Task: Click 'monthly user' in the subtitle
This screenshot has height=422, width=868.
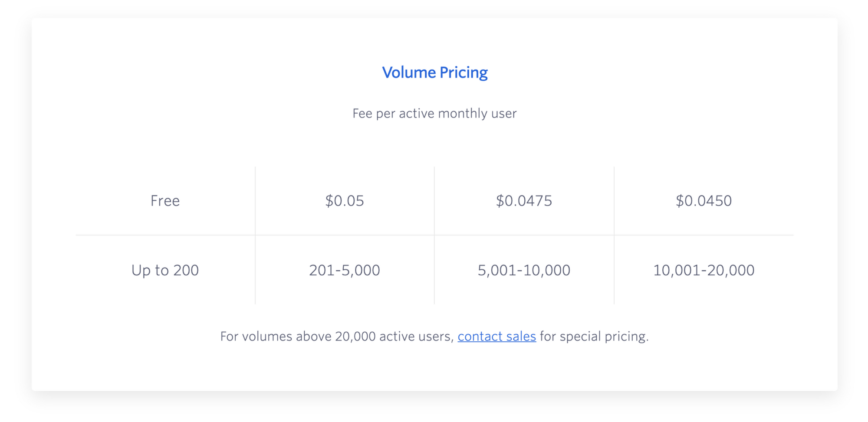Action: [x=477, y=114]
